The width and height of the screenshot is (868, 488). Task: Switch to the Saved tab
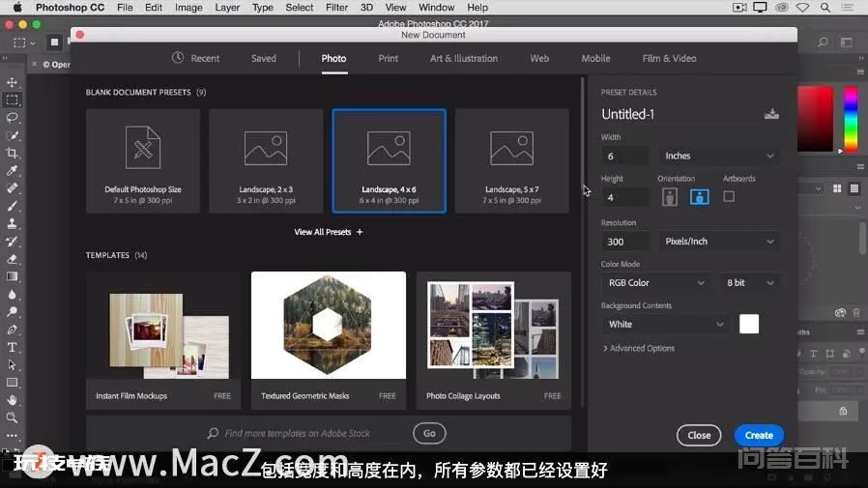click(x=264, y=58)
